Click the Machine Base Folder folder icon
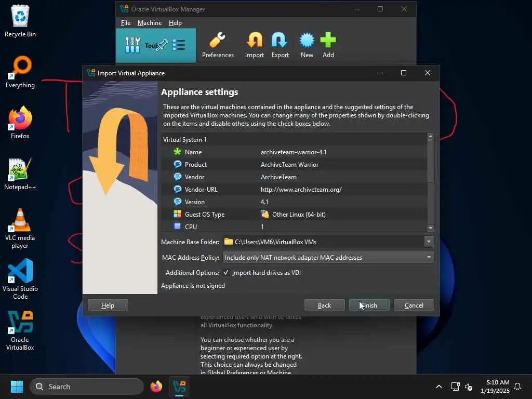532x399 pixels. 229,242
